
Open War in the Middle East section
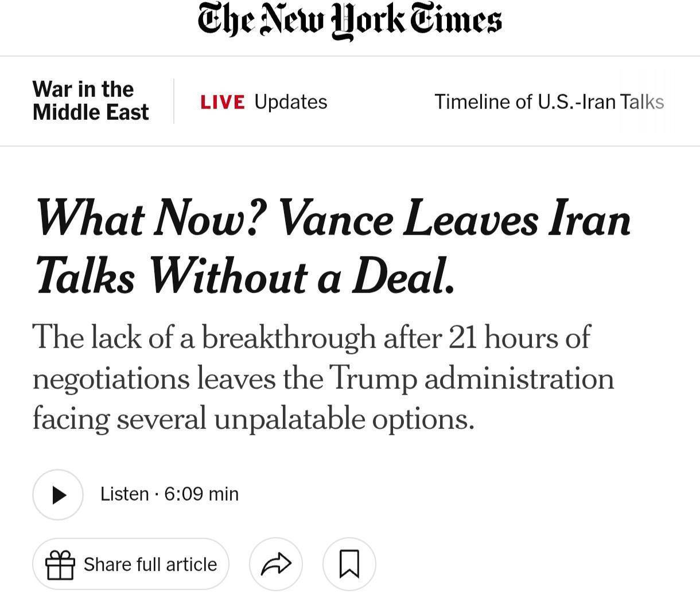coord(90,101)
